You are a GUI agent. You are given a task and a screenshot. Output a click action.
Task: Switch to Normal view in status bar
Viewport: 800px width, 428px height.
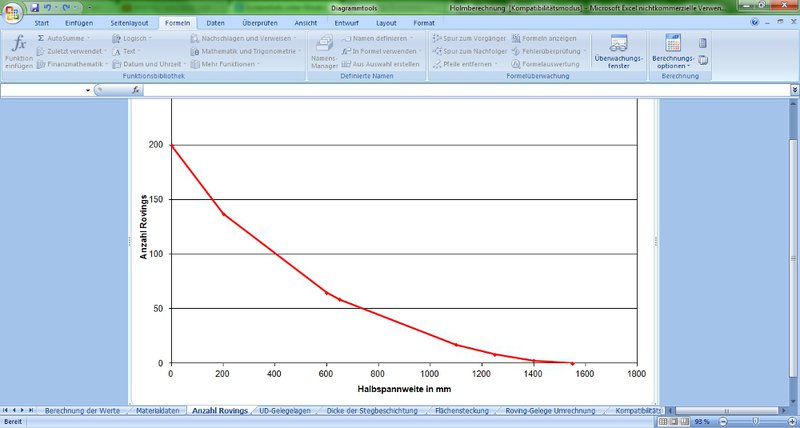665,422
